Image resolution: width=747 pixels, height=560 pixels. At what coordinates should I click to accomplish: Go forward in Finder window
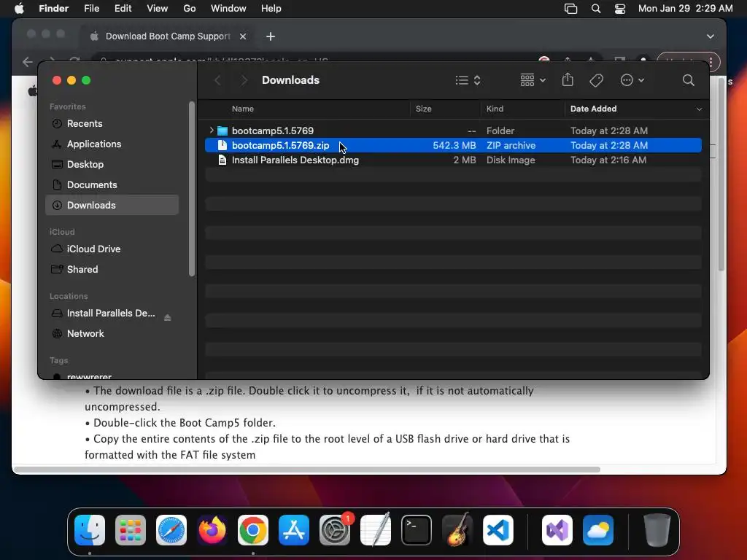coord(244,80)
